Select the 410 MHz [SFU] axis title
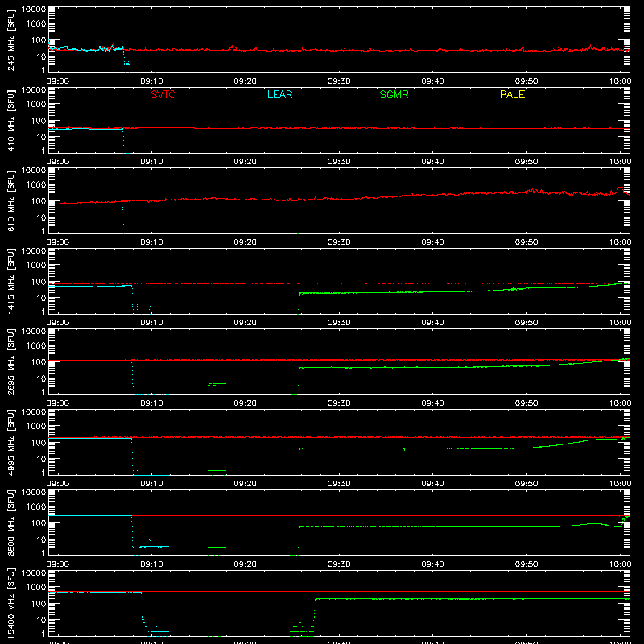Screen dimensions: 644x644 point(11,120)
